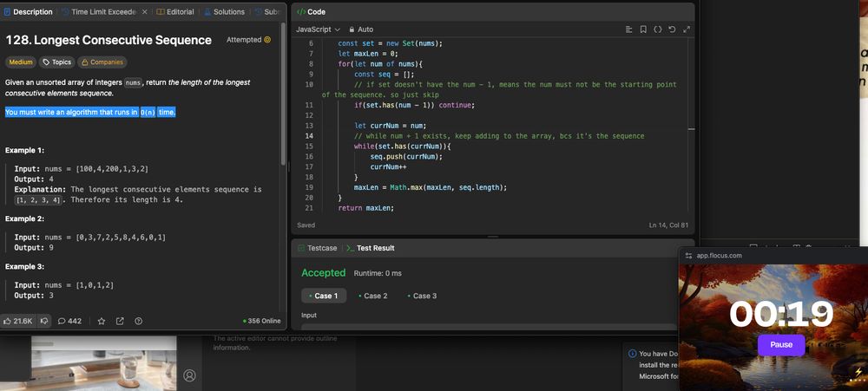This screenshot has height=391, width=868.
Task: Click the code editor minimap scrollbar
Action: coord(692,128)
